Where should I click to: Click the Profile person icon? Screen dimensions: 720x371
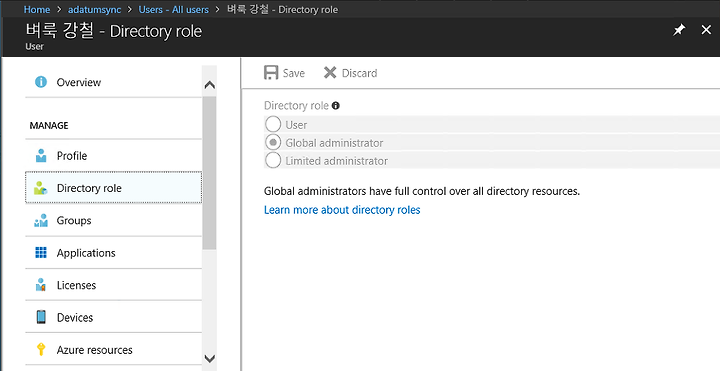tap(41, 156)
